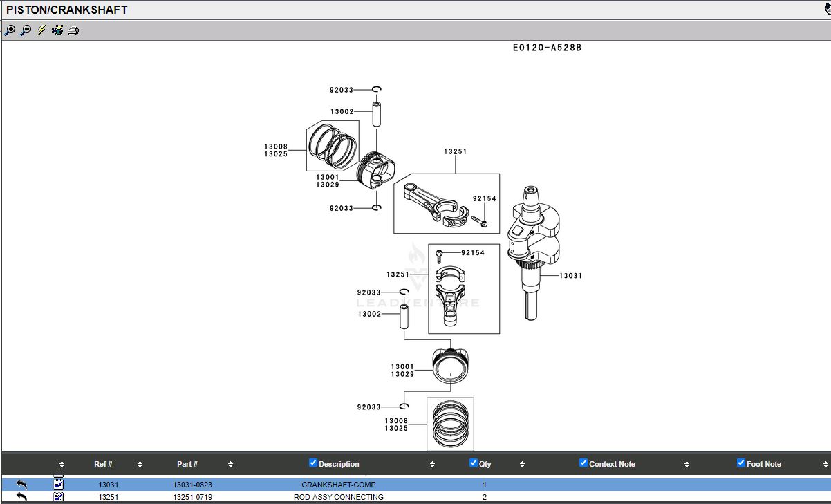Screen dimensions: 831x504
Task: Click the lightning bolt toolbar icon
Action: point(41,30)
